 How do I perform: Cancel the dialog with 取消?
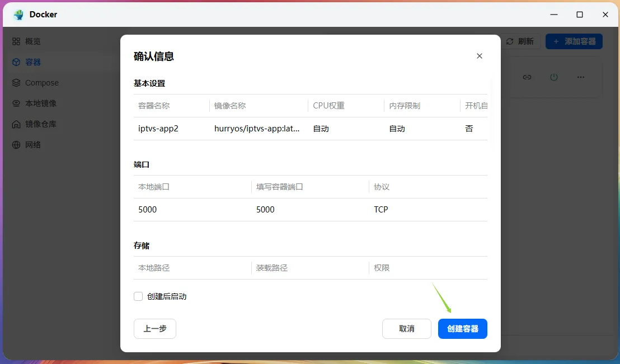tap(406, 329)
